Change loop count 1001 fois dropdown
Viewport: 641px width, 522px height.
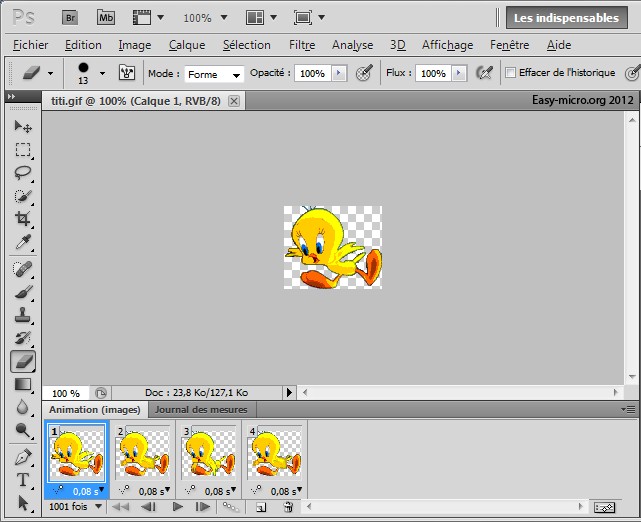click(75, 507)
